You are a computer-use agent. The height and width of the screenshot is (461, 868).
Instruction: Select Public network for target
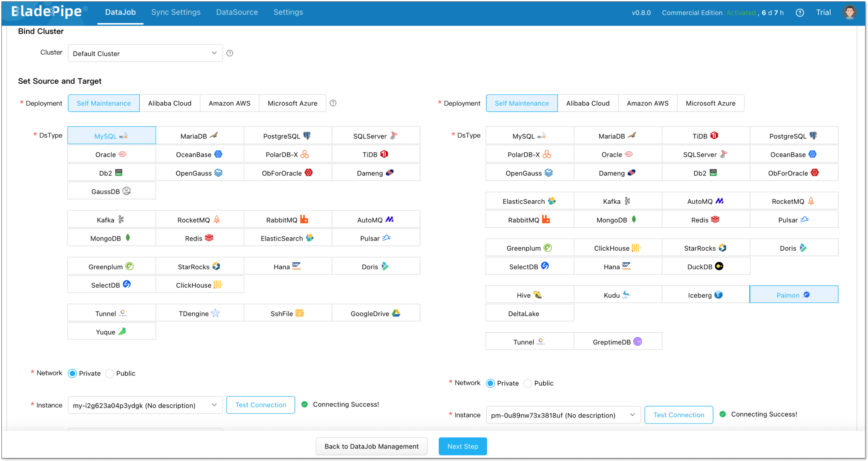click(528, 383)
